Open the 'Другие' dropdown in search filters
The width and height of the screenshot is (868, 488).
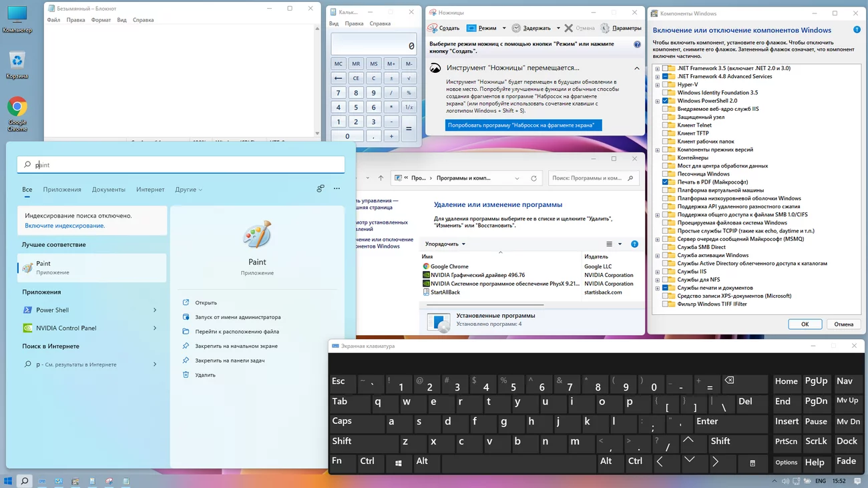pyautogui.click(x=188, y=190)
